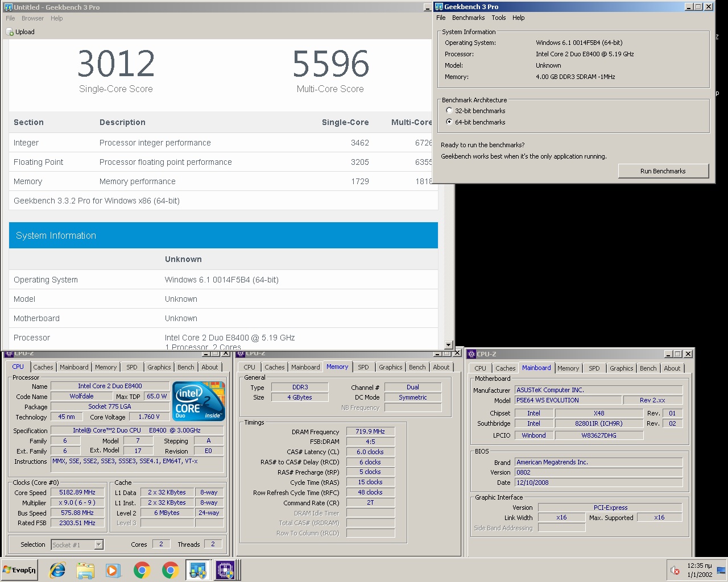Click CAS# Latency value 6.0 clocks
Viewport: 728px width, 582px height.
(370, 452)
